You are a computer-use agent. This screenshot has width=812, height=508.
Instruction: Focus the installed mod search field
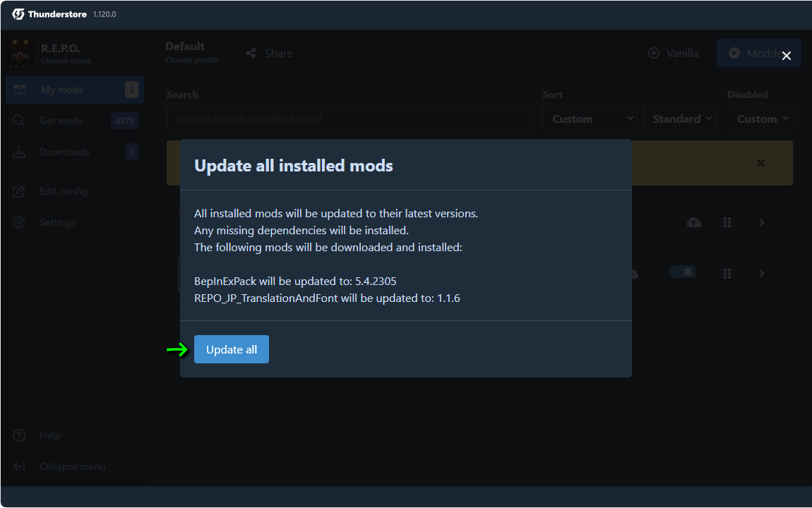click(349, 119)
